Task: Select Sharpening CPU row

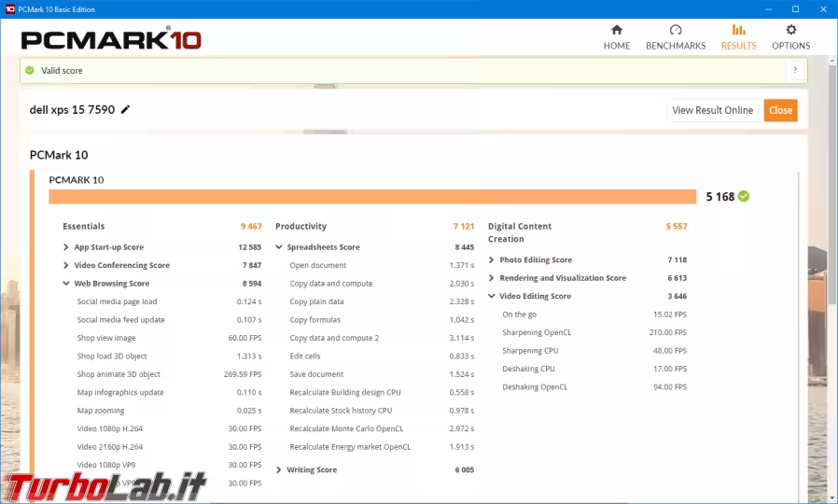Action: click(594, 351)
